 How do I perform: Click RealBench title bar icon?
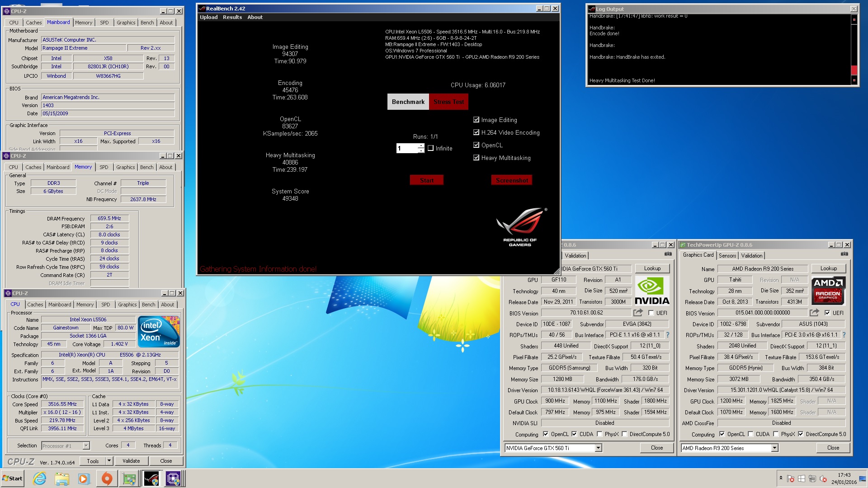(203, 9)
